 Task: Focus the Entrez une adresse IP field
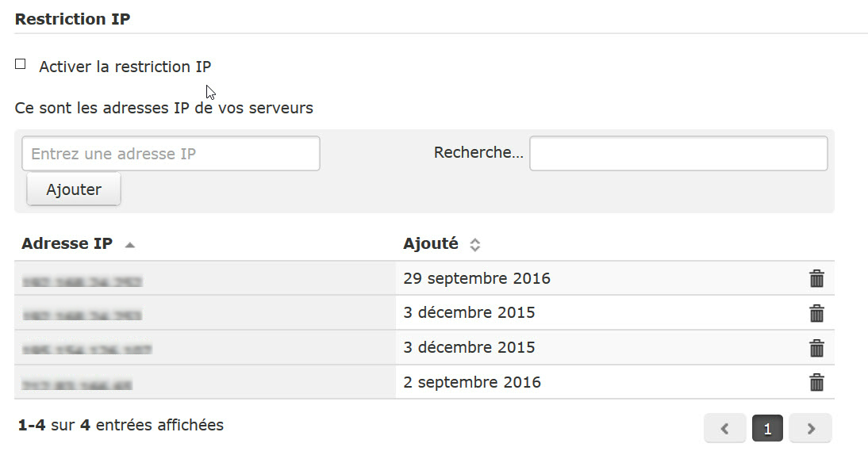point(171,153)
